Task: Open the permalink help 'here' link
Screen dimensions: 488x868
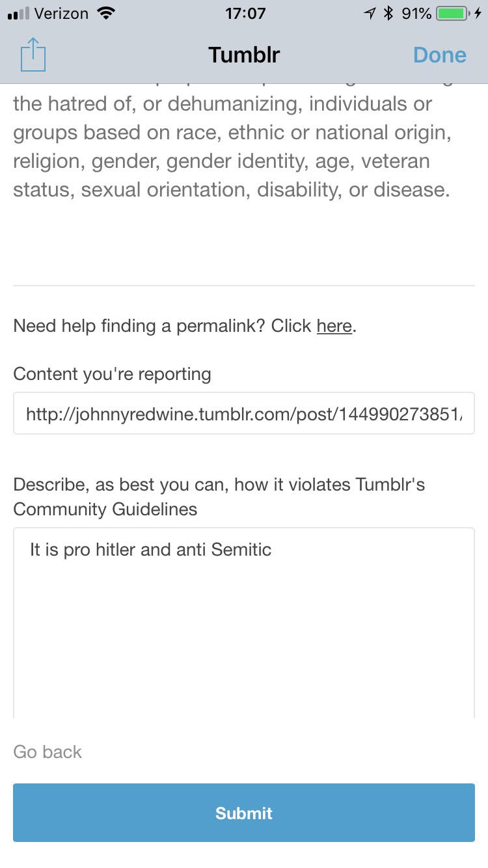Action: point(334,326)
